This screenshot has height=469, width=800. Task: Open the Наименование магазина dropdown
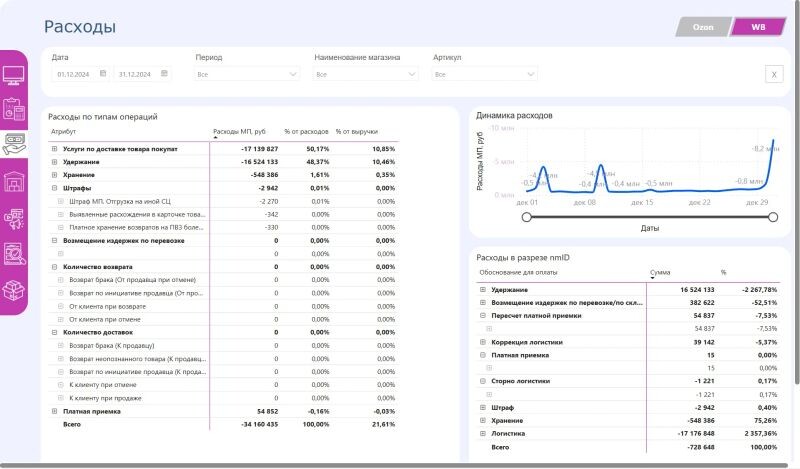410,74
